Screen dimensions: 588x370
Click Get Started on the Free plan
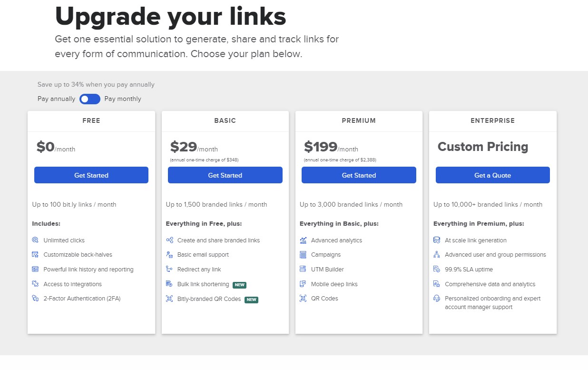(x=91, y=175)
